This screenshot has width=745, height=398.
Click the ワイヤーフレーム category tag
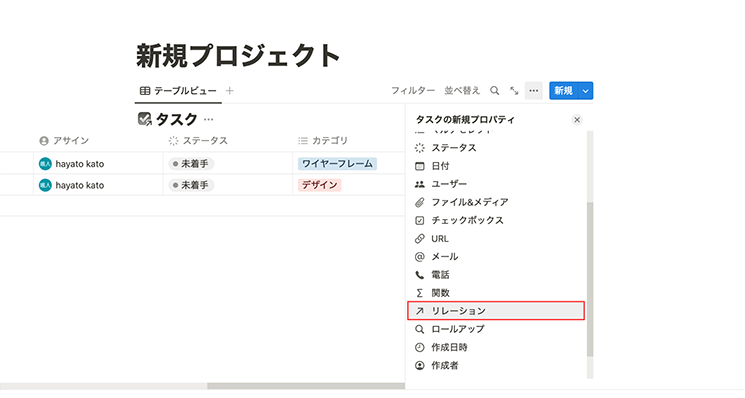[x=337, y=164]
